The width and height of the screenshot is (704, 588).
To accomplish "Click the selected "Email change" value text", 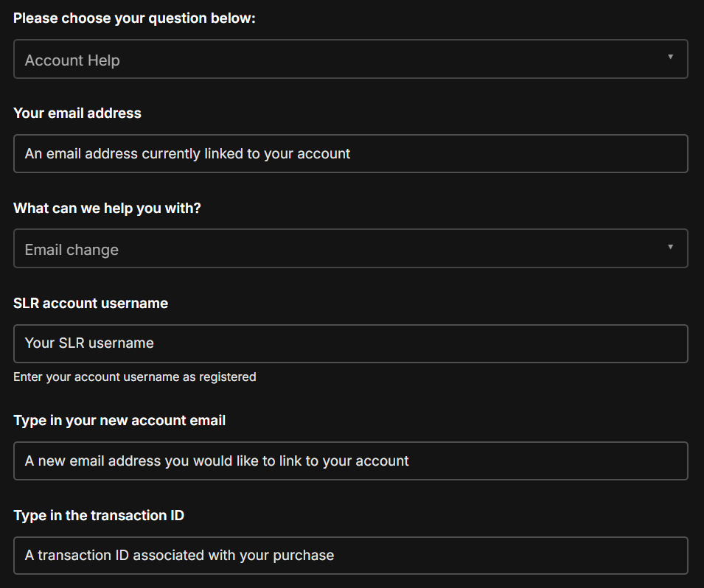I will [x=72, y=250].
